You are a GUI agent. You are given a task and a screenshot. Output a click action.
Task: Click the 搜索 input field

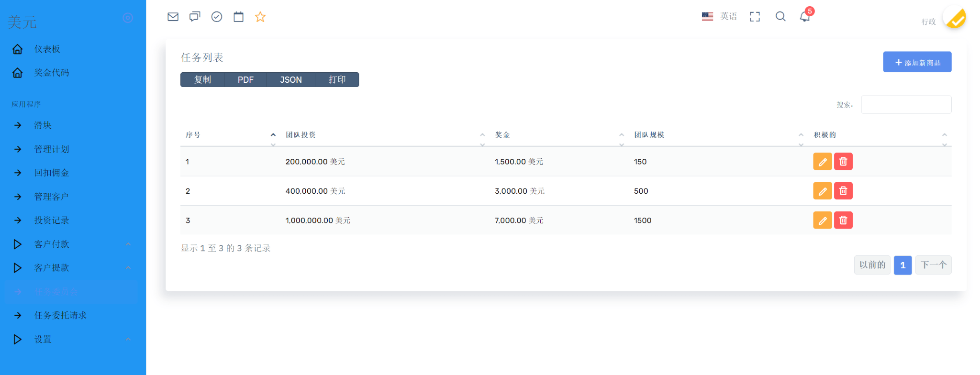coord(906,105)
